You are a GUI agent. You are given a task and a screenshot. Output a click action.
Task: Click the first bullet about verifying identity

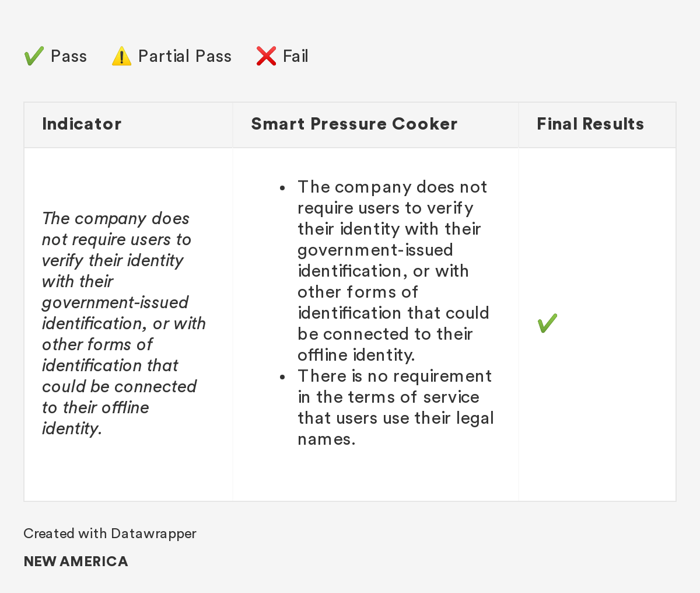click(394, 271)
